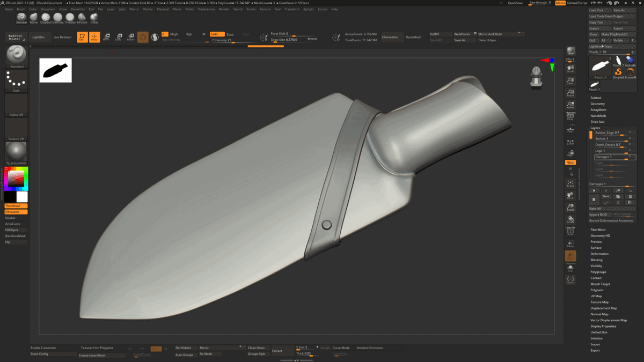
Task: Activate the Move transform tool
Action: click(106, 37)
